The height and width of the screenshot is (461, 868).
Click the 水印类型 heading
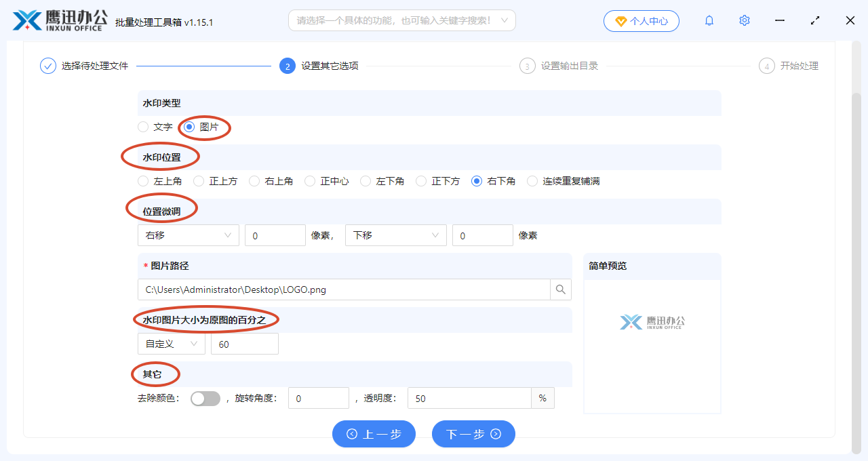[161, 103]
